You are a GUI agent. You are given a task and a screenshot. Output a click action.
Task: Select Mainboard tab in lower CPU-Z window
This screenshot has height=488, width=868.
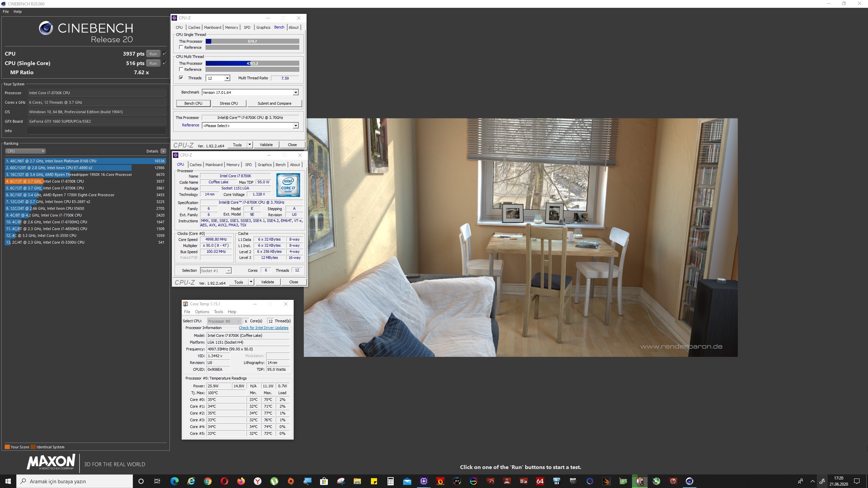coord(214,165)
